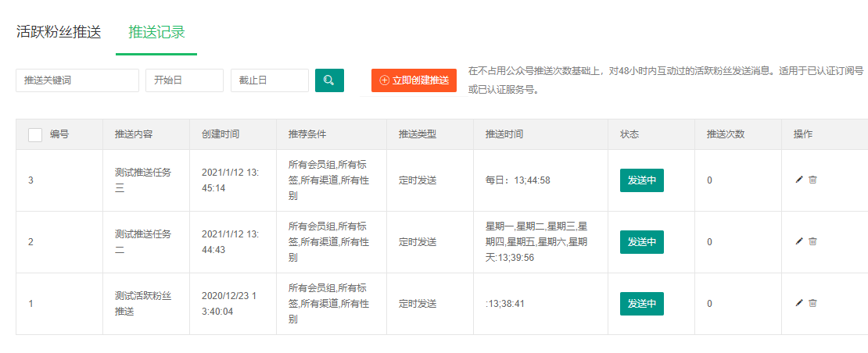Click the green search magnifier button
This screenshot has height=353, width=868.
tap(329, 80)
